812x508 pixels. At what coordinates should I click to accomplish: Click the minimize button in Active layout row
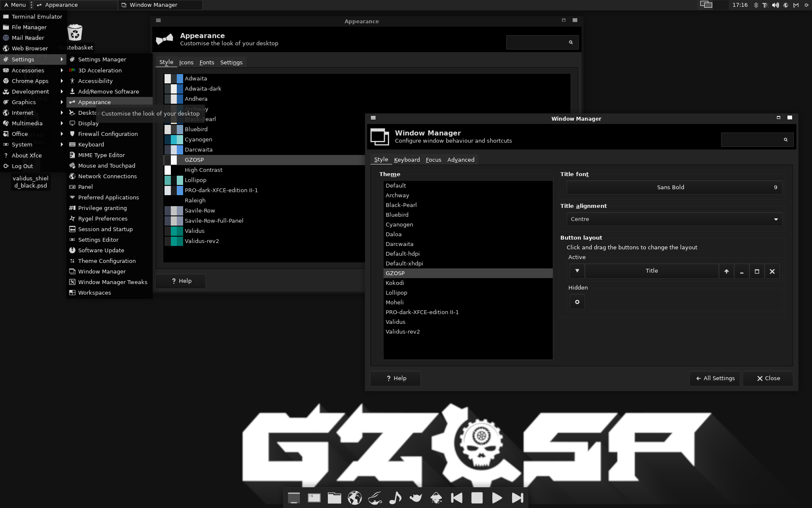[x=742, y=271]
